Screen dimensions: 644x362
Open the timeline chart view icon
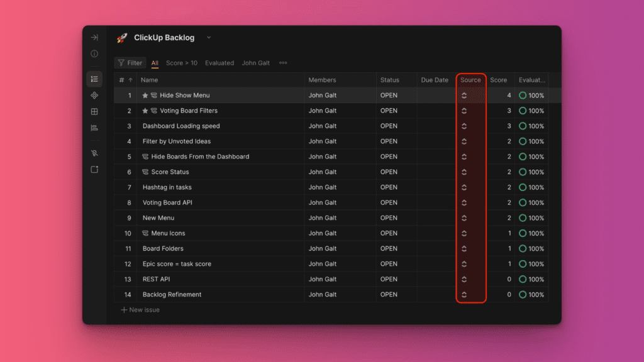pyautogui.click(x=94, y=128)
